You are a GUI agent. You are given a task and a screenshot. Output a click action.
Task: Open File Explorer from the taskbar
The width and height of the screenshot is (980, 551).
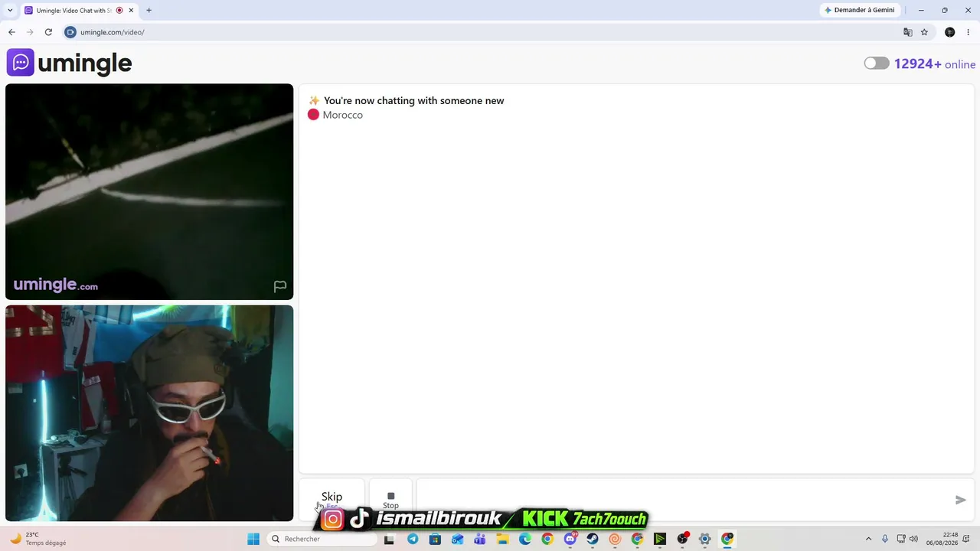pos(502,539)
